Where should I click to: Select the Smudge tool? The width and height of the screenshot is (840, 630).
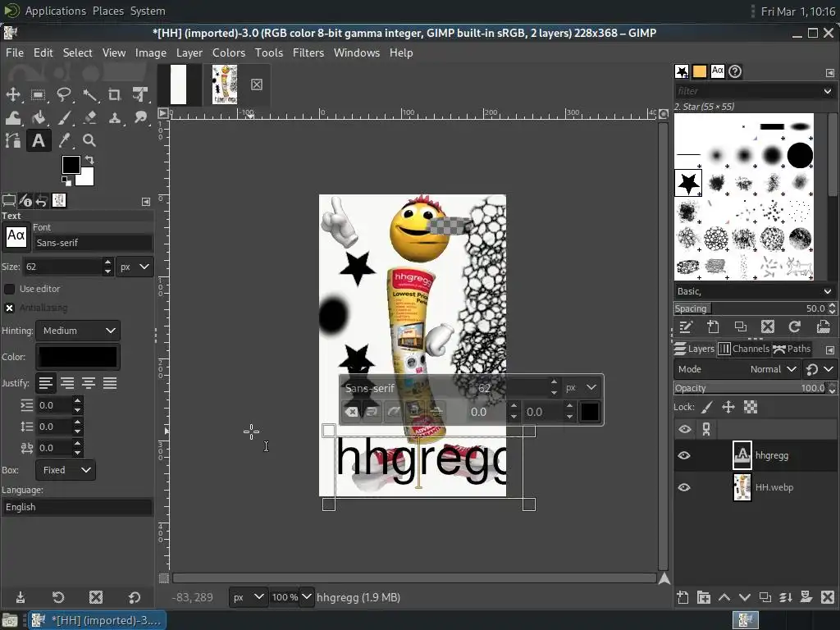[140, 118]
